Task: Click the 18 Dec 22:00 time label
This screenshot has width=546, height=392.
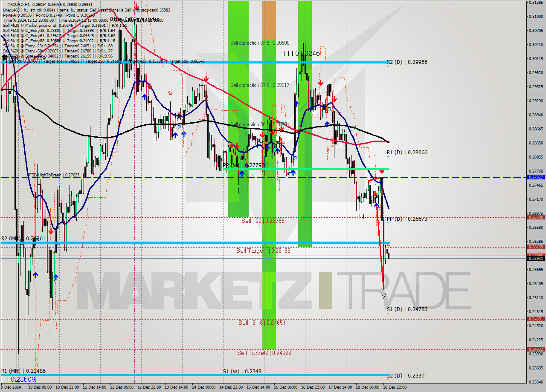Action: pos(395,387)
